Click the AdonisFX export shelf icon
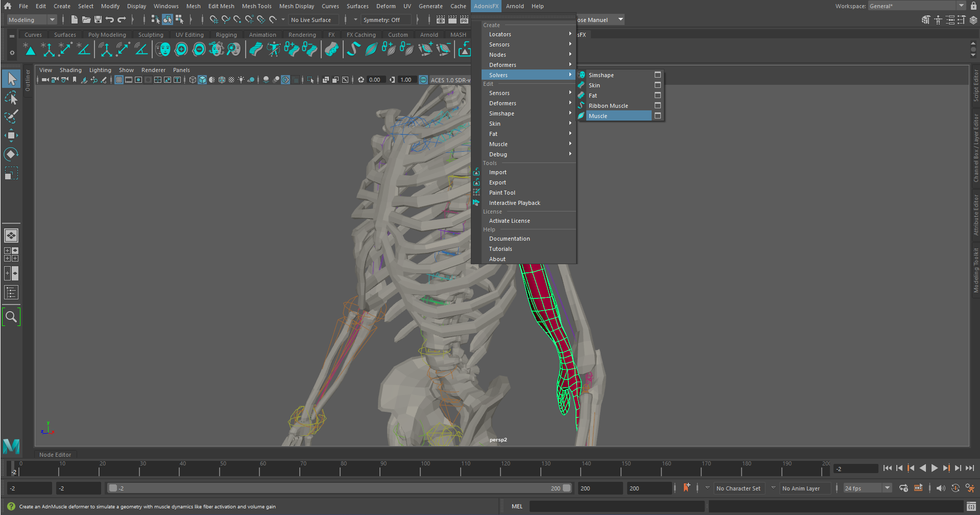Image resolution: width=980 pixels, height=515 pixels. click(x=464, y=49)
